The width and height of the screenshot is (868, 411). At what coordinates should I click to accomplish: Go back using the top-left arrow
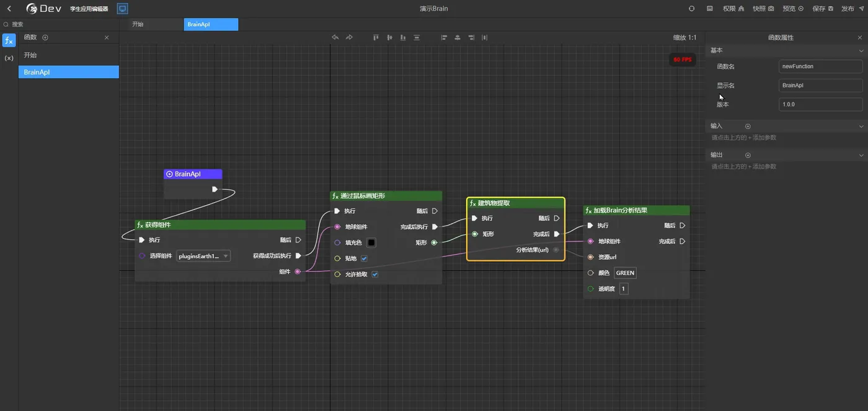pyautogui.click(x=9, y=9)
